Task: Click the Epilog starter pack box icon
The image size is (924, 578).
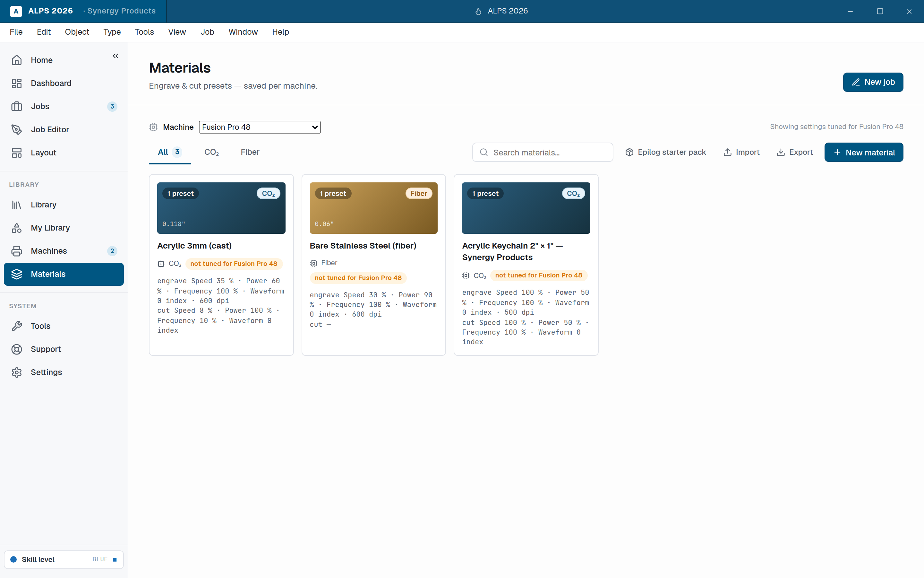Action: pos(629,152)
